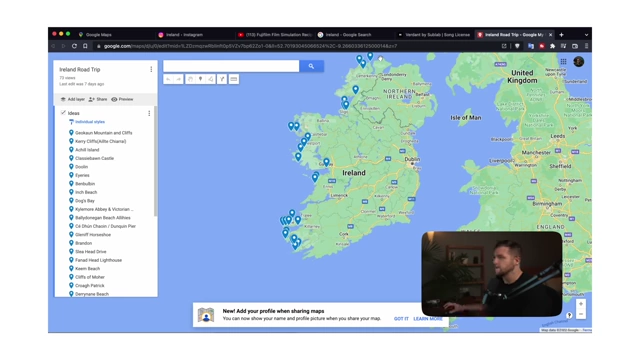Image resolution: width=640 pixels, height=360 pixels.
Task: Open the browser menu icon
Action: click(x=587, y=46)
